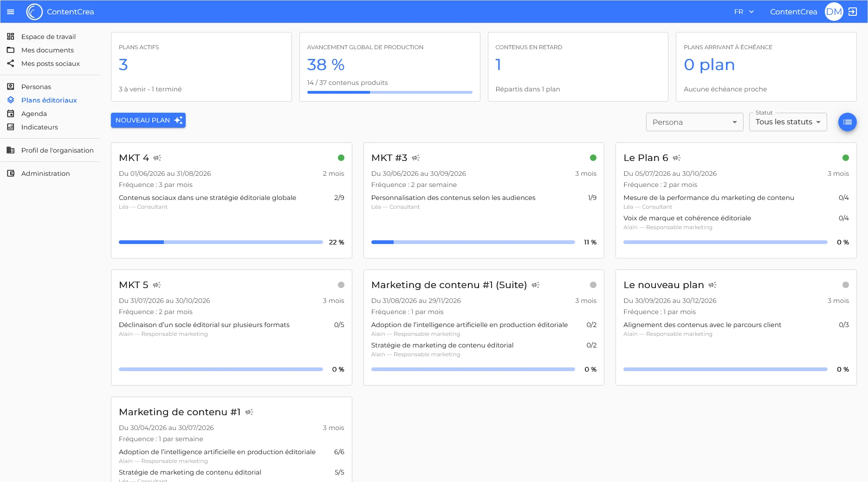Image resolution: width=868 pixels, height=482 pixels.
Task: Click the logout icon in header
Action: coord(853,12)
